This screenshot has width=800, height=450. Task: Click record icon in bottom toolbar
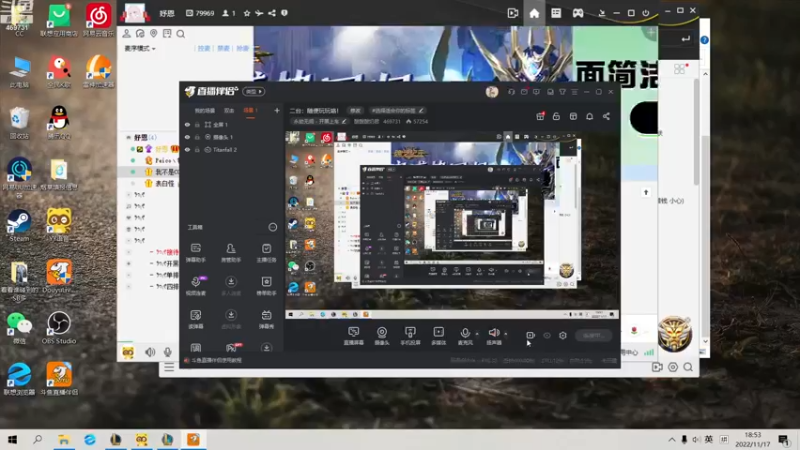tap(531, 335)
